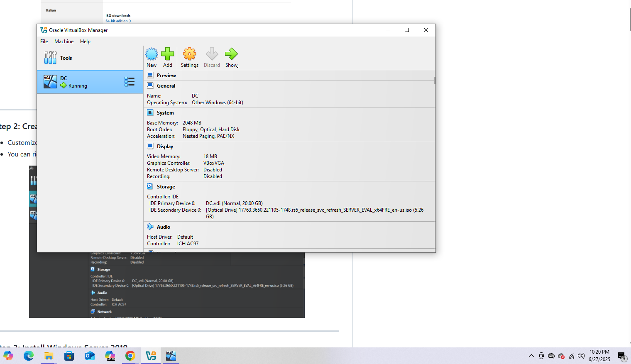
Task: Open the DC machine list menu icon
Action: point(129,82)
